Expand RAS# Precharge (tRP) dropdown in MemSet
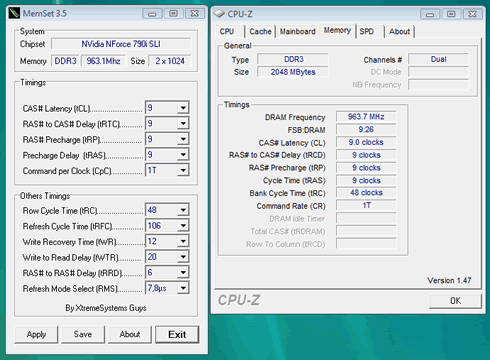This screenshot has height=360, width=490. [x=183, y=139]
